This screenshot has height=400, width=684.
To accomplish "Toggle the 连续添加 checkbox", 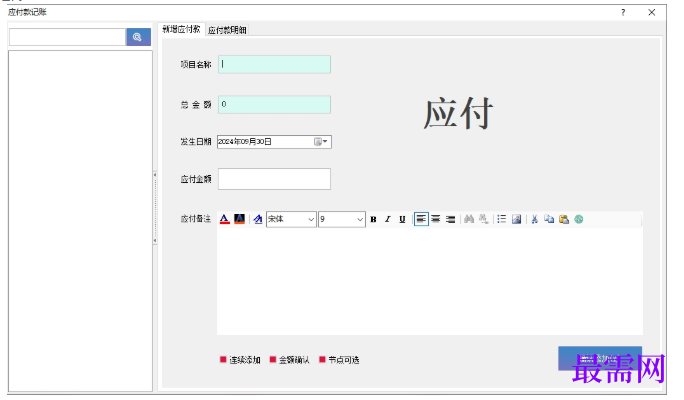I will (x=223, y=359).
